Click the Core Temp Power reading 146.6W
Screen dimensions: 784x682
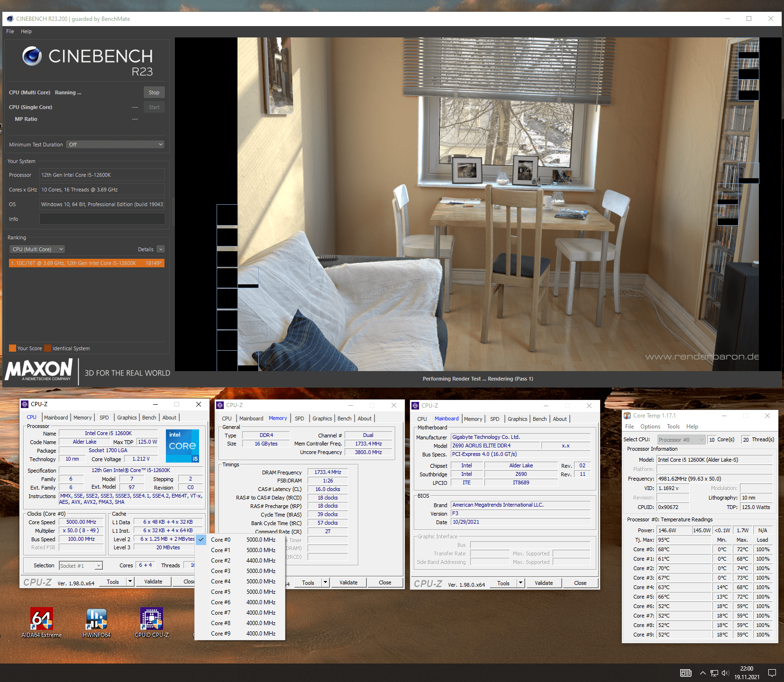click(x=674, y=530)
